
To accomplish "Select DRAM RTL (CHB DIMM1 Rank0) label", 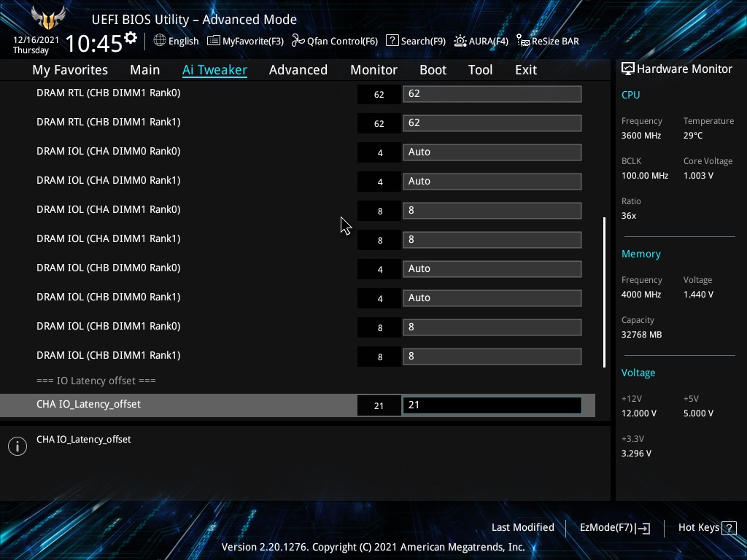I will point(109,93).
